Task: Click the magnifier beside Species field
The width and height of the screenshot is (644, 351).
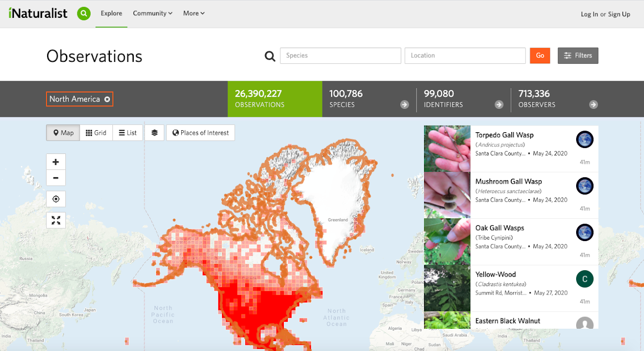Action: pos(270,56)
